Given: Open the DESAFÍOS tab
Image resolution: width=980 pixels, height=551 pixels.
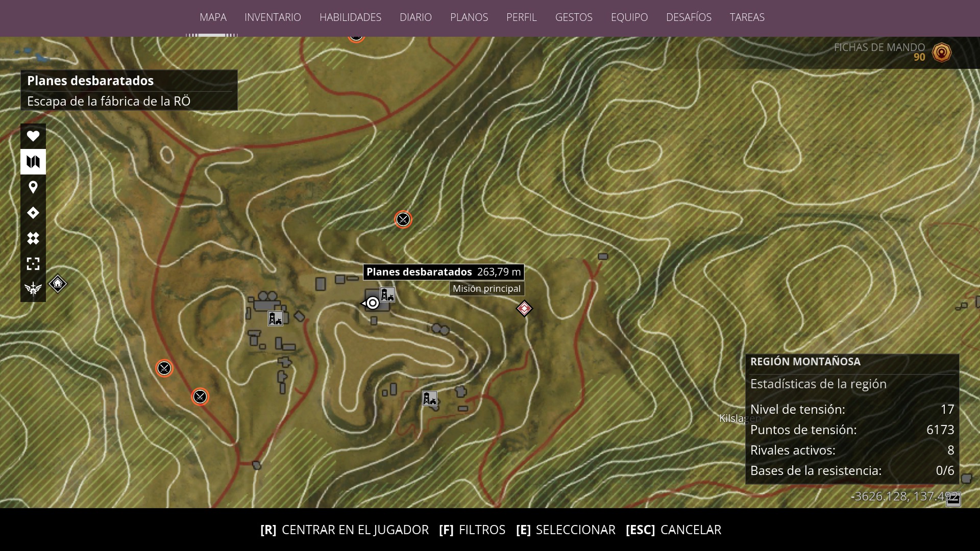Looking at the screenshot, I should [689, 17].
